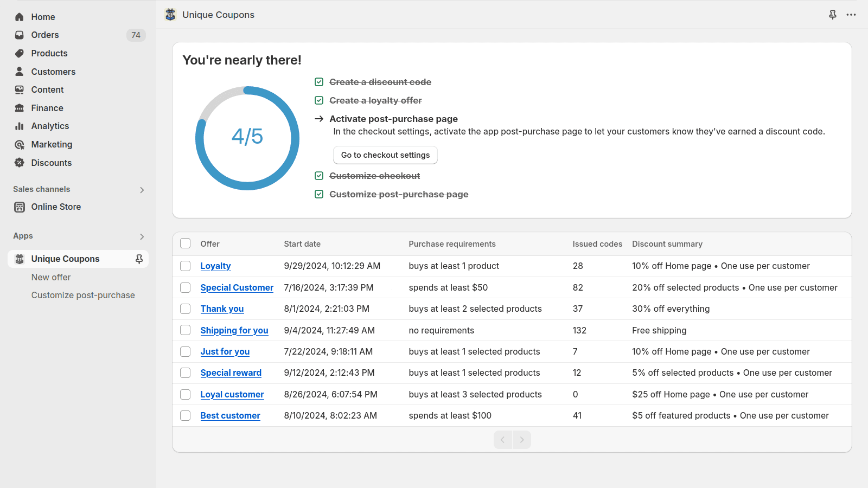Select the Loyalty offer checkbox
Image resolution: width=868 pixels, height=488 pixels.
(x=186, y=266)
